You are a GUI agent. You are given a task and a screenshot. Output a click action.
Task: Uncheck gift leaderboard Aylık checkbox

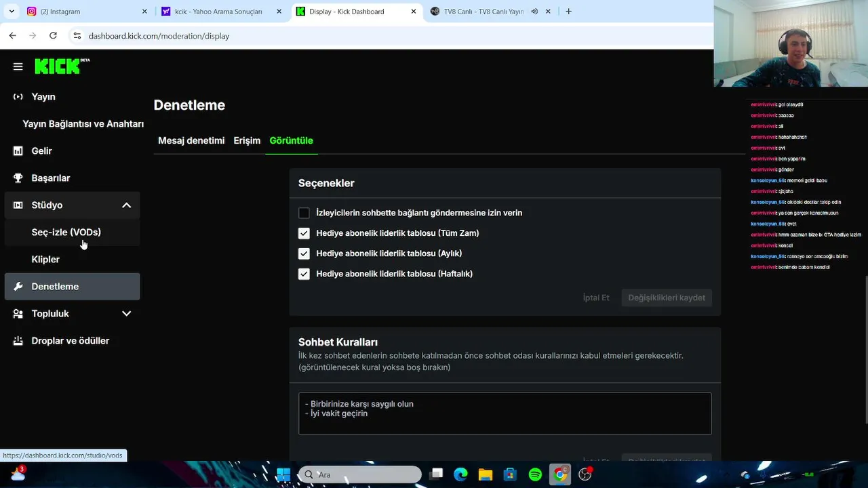pyautogui.click(x=304, y=253)
